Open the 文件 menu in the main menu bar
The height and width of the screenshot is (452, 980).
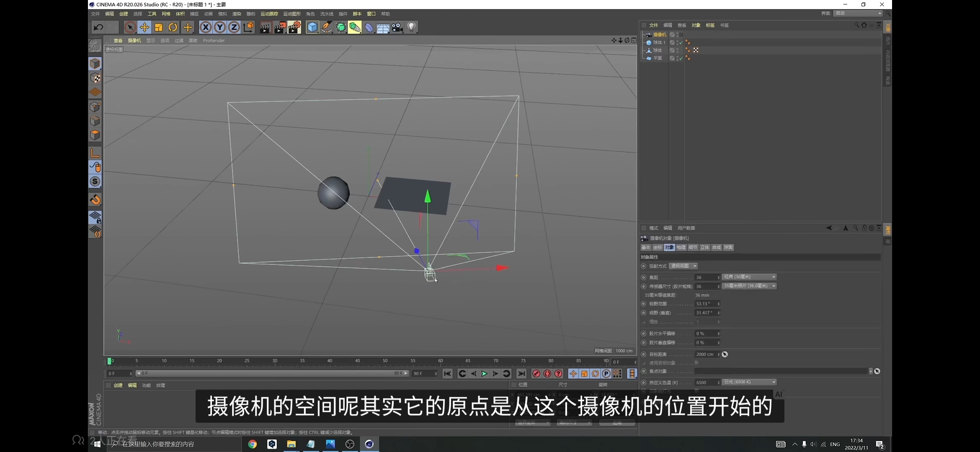(95, 13)
